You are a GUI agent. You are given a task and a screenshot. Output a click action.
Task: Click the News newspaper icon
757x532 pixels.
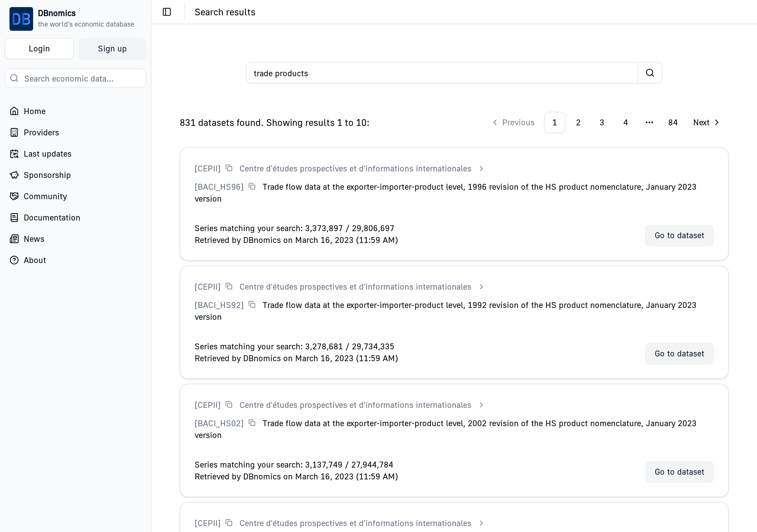click(14, 239)
